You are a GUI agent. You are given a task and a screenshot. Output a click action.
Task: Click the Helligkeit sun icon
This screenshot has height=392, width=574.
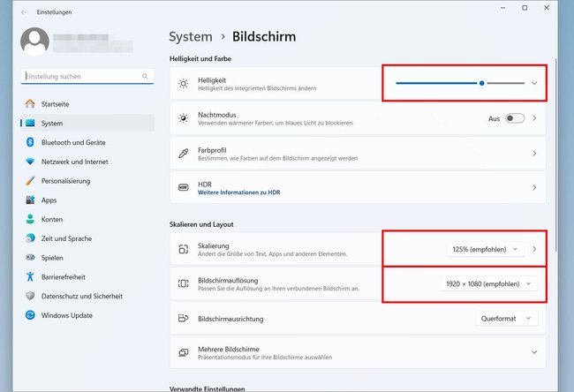184,84
